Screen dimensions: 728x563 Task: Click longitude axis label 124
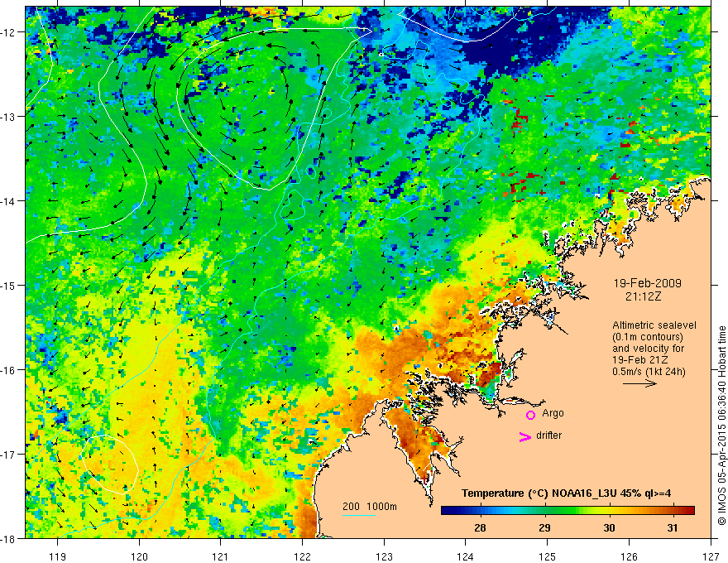click(x=466, y=556)
